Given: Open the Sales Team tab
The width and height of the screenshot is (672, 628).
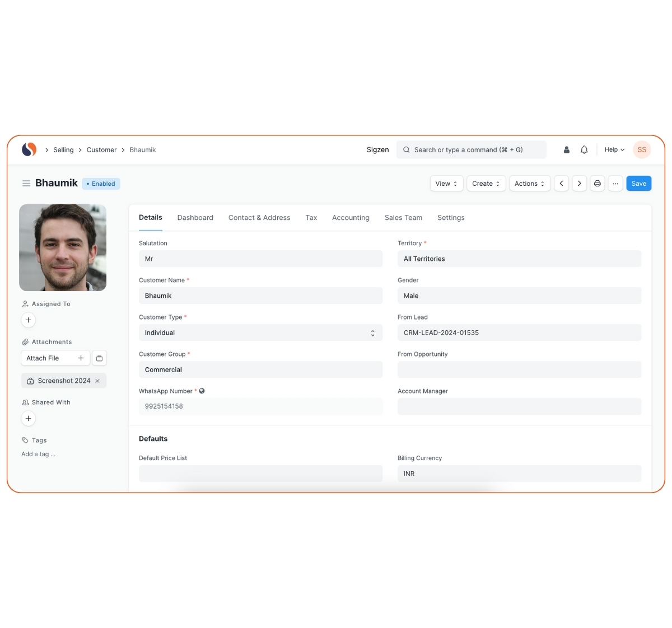Looking at the screenshot, I should [403, 218].
